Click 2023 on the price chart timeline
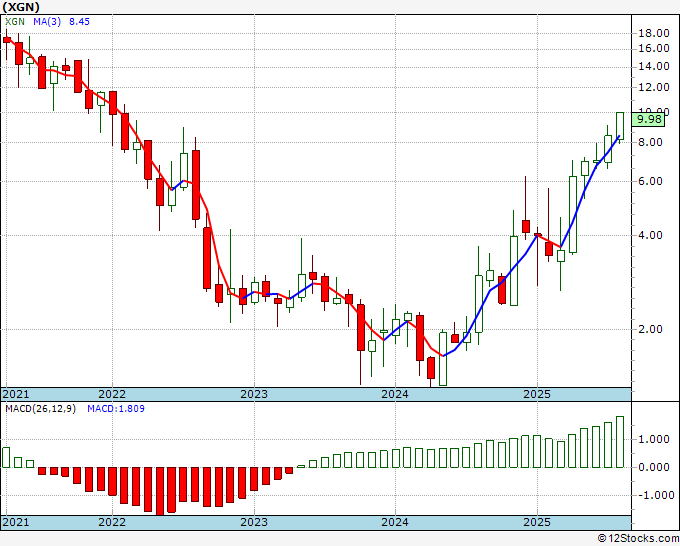This screenshot has height=546, width=680. pyautogui.click(x=254, y=394)
